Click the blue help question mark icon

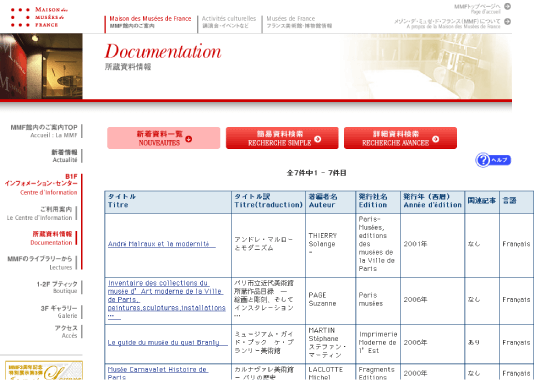click(483, 160)
